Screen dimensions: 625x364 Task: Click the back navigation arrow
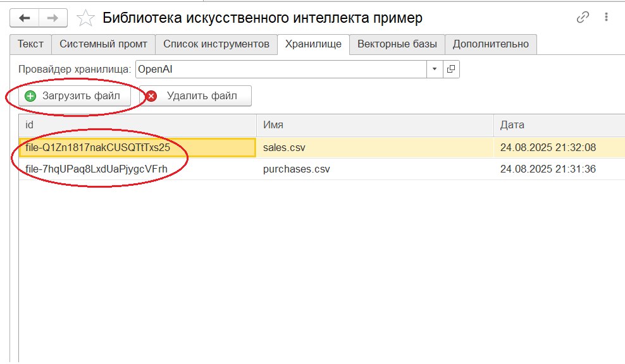point(24,18)
